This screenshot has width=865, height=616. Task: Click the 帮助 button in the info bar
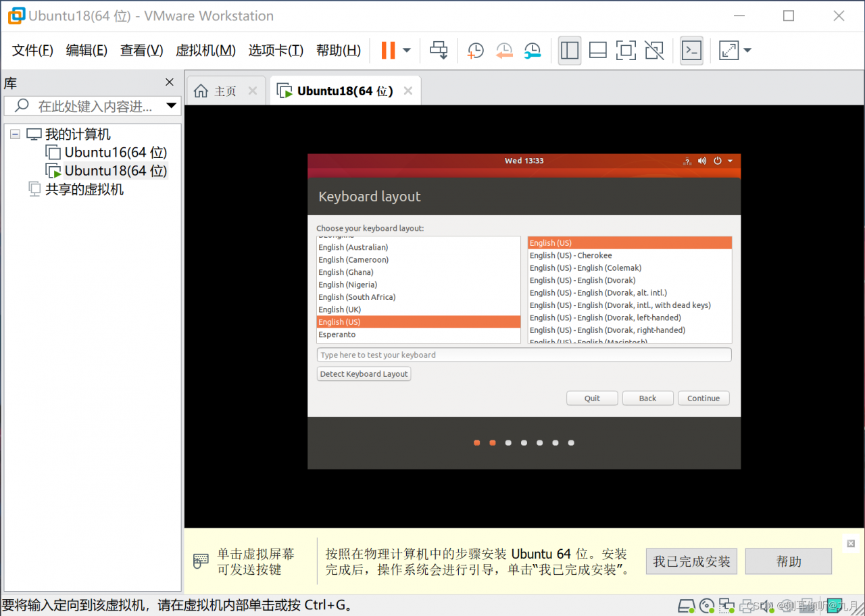point(789,561)
